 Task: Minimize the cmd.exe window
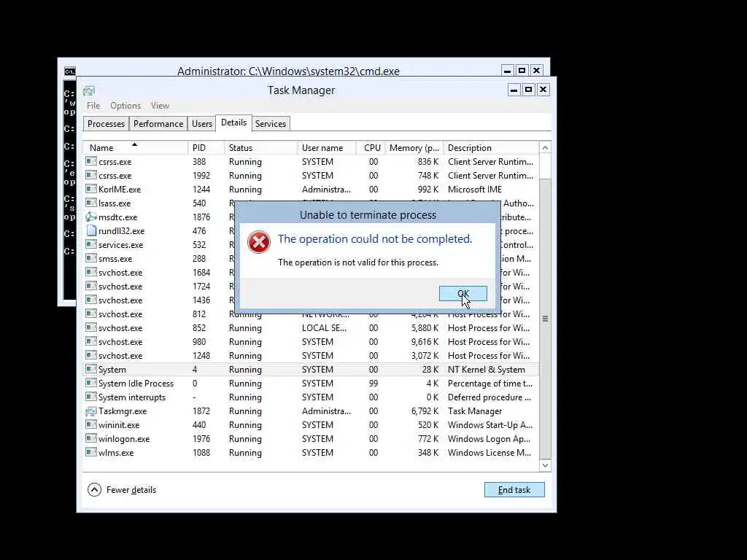(x=508, y=71)
